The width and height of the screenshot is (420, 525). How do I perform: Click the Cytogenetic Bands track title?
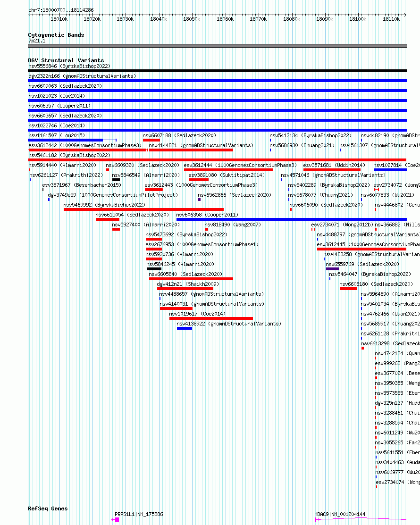[x=56, y=35]
